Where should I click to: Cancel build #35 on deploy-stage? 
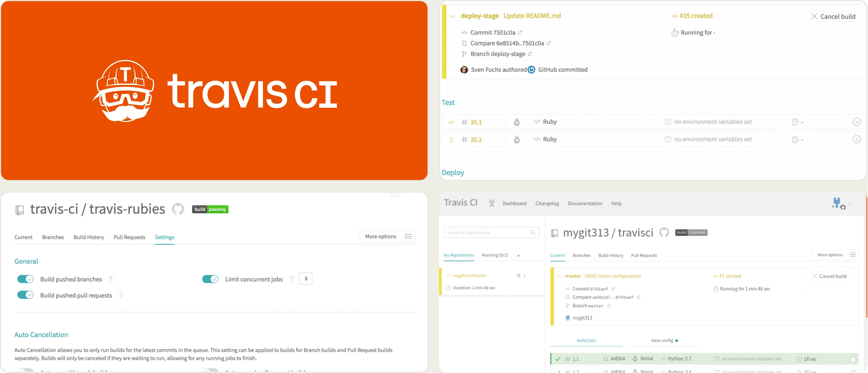click(x=833, y=16)
